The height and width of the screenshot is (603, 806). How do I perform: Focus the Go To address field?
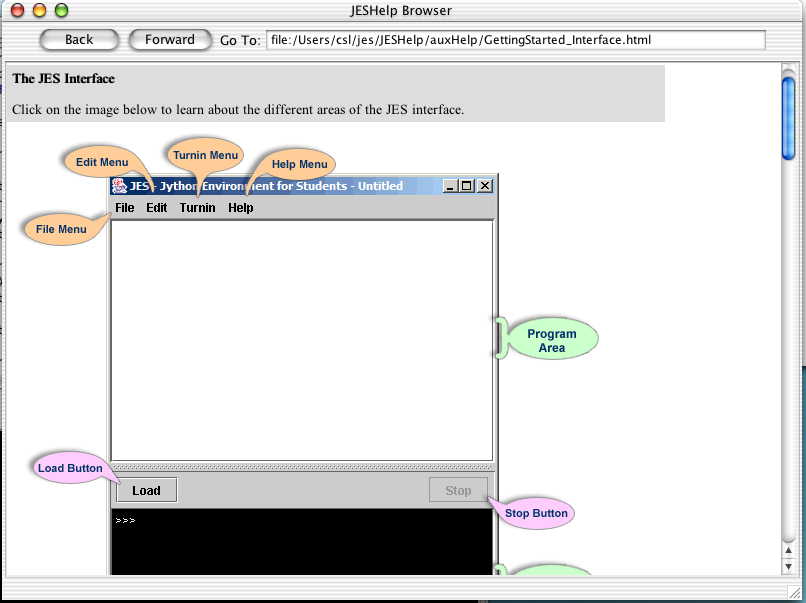click(516, 40)
